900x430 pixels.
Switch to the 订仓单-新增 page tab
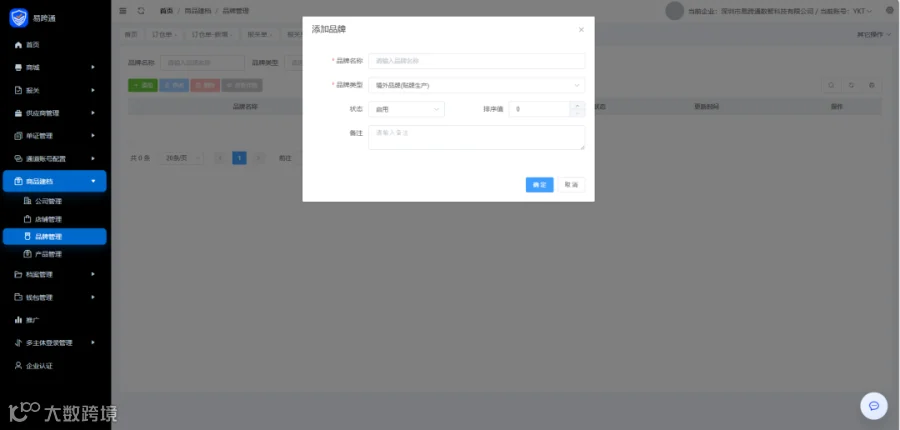(x=211, y=35)
